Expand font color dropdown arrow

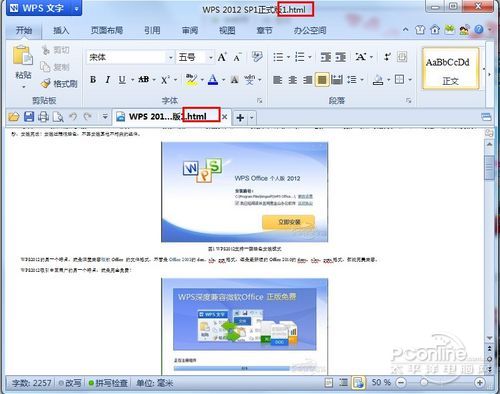[223, 80]
